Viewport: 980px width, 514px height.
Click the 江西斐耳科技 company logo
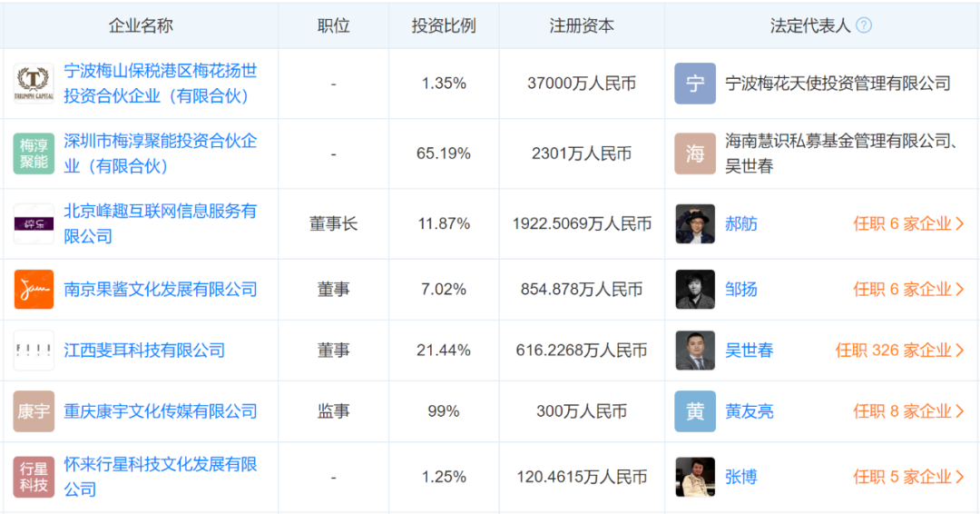(34, 351)
